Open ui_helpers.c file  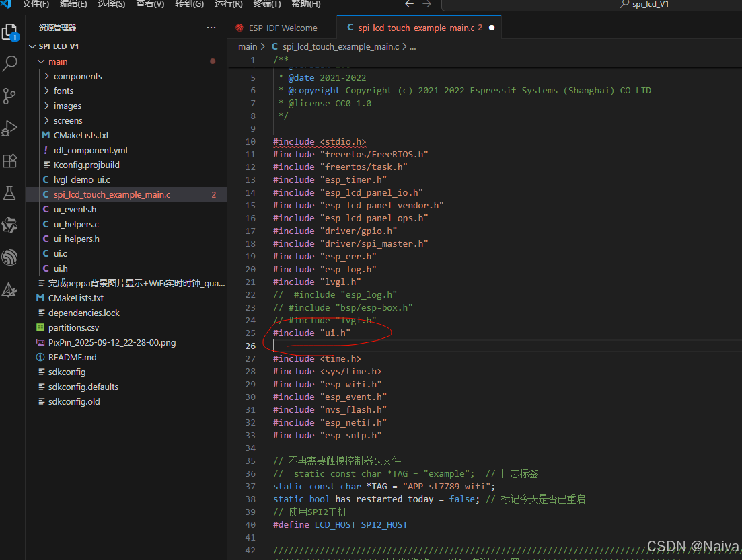click(x=76, y=224)
